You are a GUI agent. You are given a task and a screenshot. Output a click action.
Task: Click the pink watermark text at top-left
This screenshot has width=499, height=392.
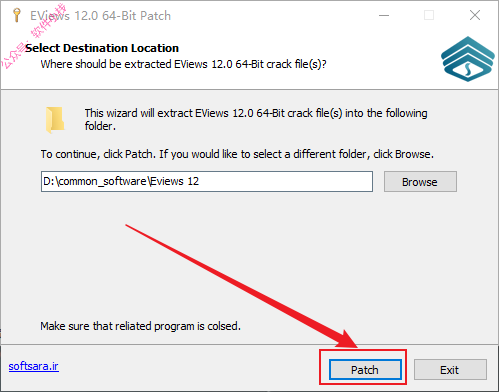(33, 37)
